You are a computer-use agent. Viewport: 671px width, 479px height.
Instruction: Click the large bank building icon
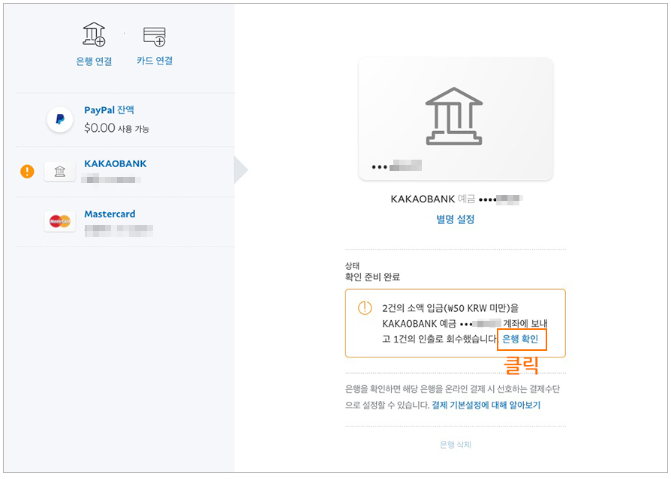tap(454, 116)
